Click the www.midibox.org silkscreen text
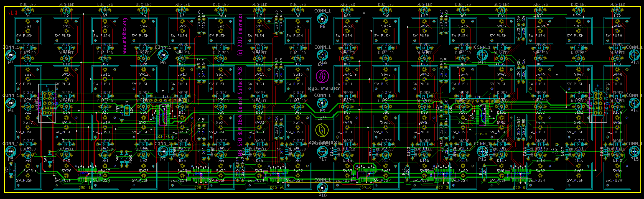 [125, 36]
